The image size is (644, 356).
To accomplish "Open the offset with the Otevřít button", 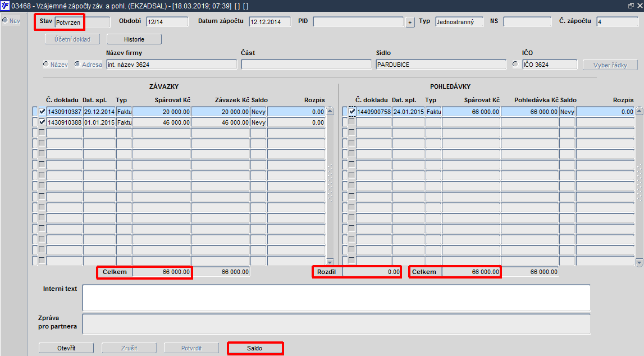I will 66,348.
